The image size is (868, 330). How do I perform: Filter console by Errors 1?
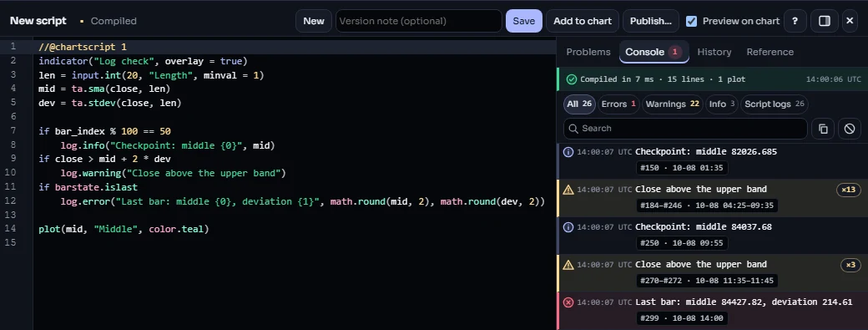619,104
